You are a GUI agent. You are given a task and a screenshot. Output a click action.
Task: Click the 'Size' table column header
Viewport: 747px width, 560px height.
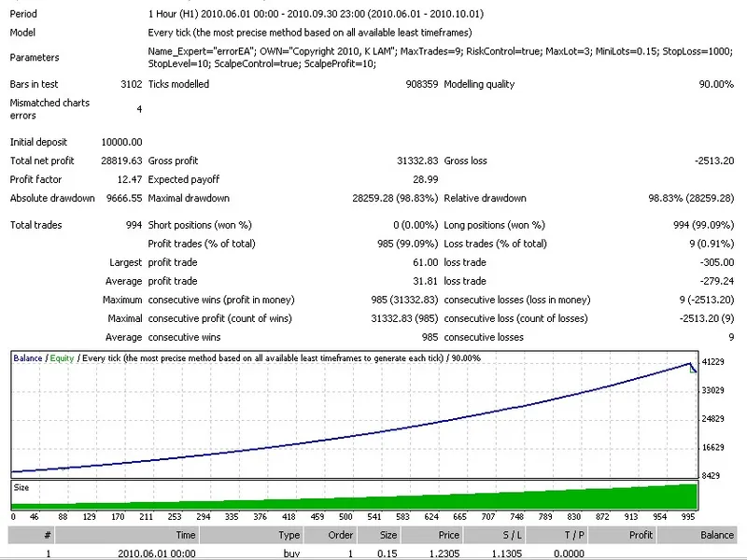click(x=379, y=535)
